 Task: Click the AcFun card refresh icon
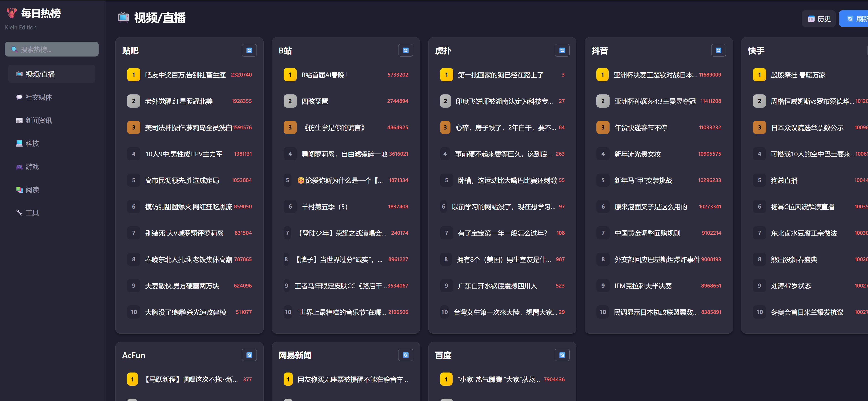pyautogui.click(x=249, y=355)
